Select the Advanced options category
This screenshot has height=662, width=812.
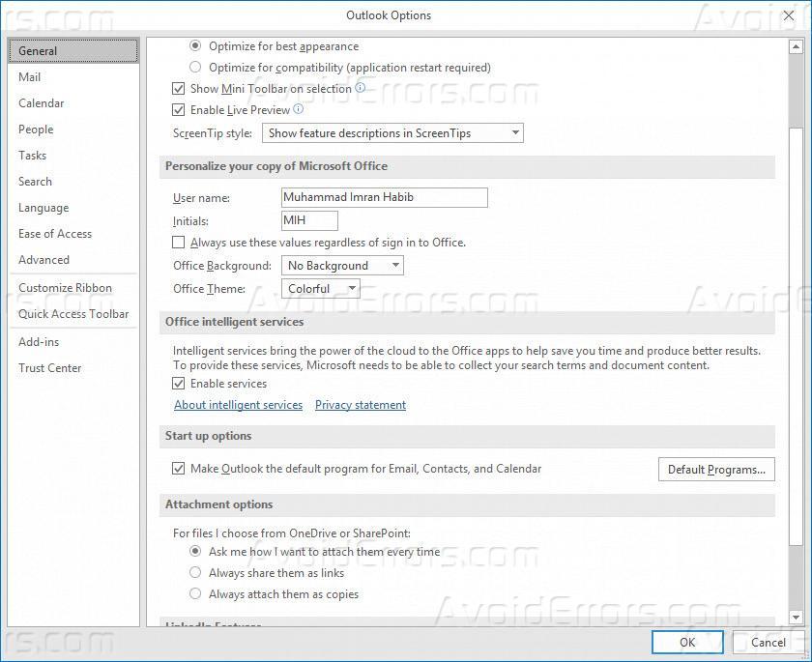[44, 260]
